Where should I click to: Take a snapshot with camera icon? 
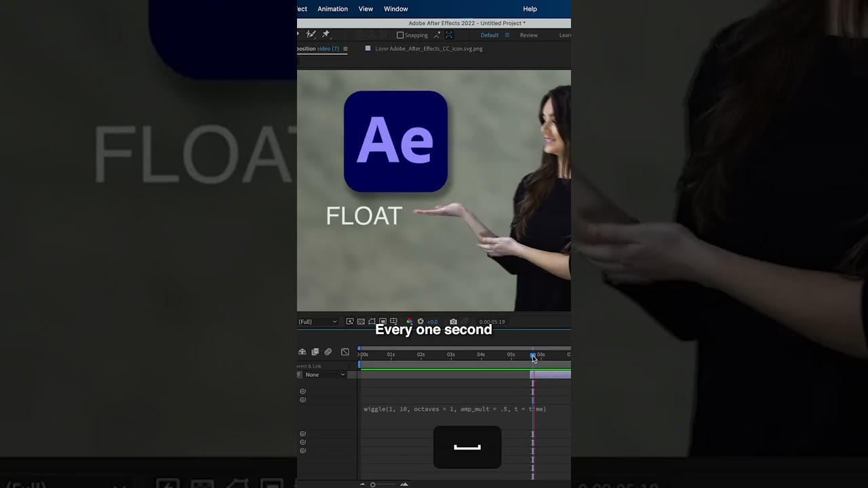tap(453, 321)
